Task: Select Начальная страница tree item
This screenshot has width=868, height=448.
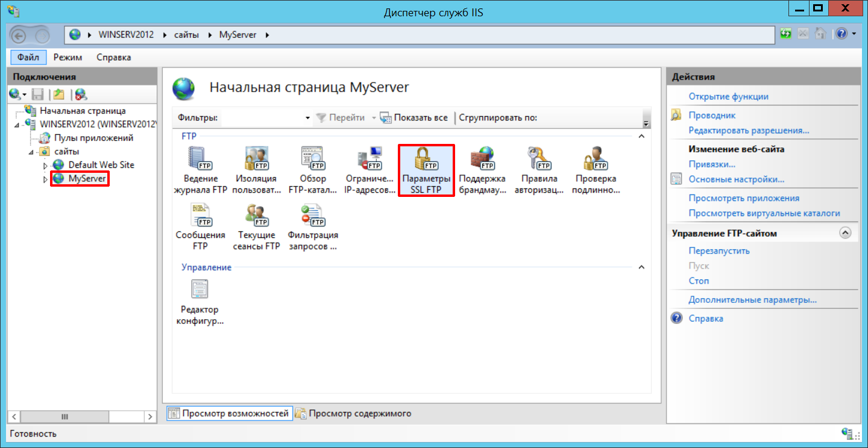Action: click(83, 111)
